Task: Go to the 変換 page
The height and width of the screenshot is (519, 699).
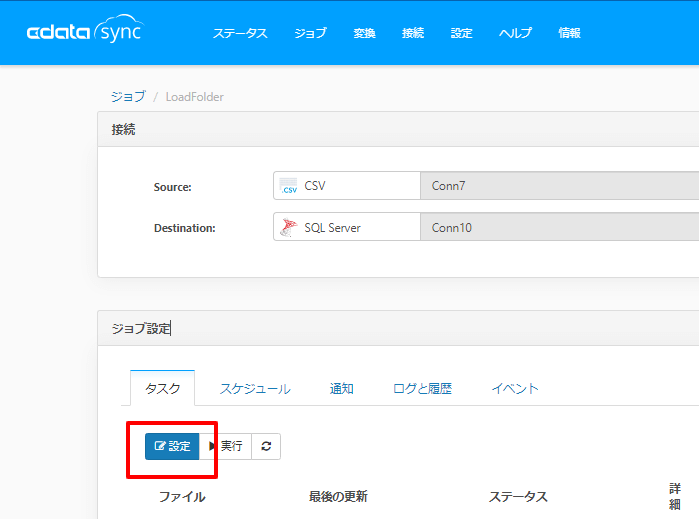Action: tap(364, 33)
